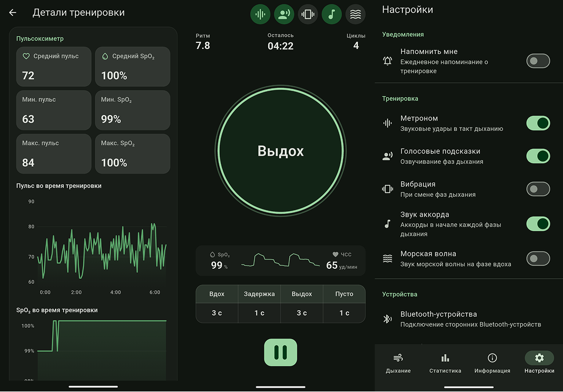Screen dimensions: 563x392
Task: Click the Средний пульс card
Action: click(x=54, y=67)
